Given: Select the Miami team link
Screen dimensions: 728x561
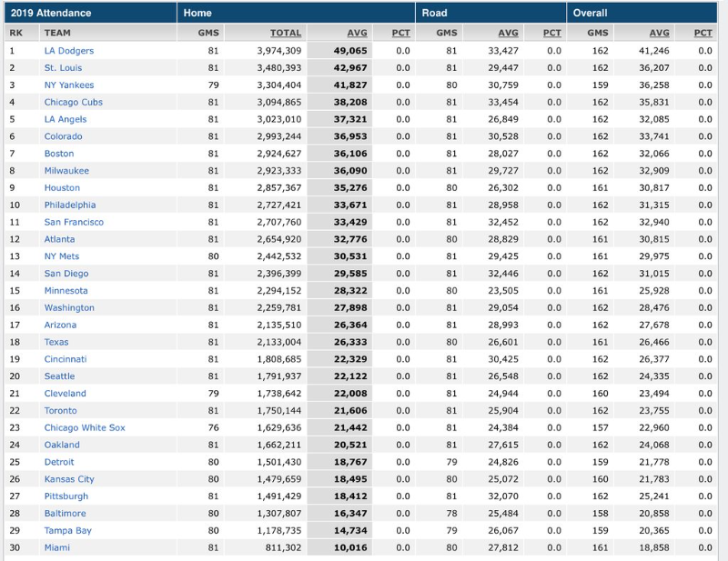Looking at the screenshot, I should (x=56, y=547).
